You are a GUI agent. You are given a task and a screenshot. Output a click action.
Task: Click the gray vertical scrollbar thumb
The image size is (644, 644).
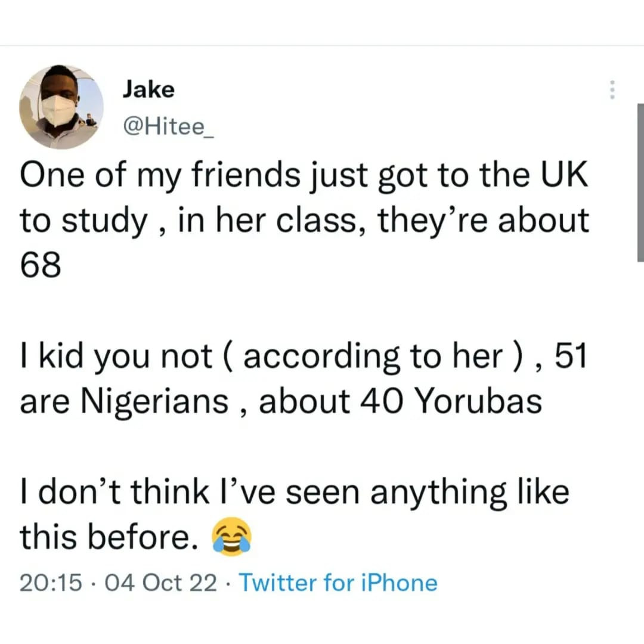640,183
